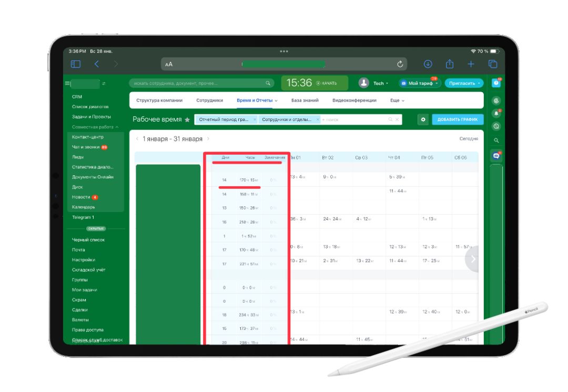Open Список диалогов in the left menu
The image size is (568, 392).
90,107
